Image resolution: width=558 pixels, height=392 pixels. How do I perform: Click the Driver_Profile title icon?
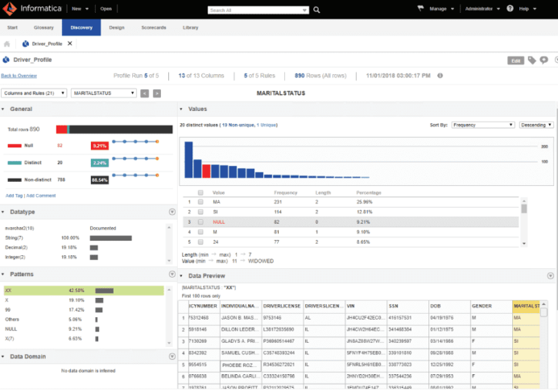(6, 60)
